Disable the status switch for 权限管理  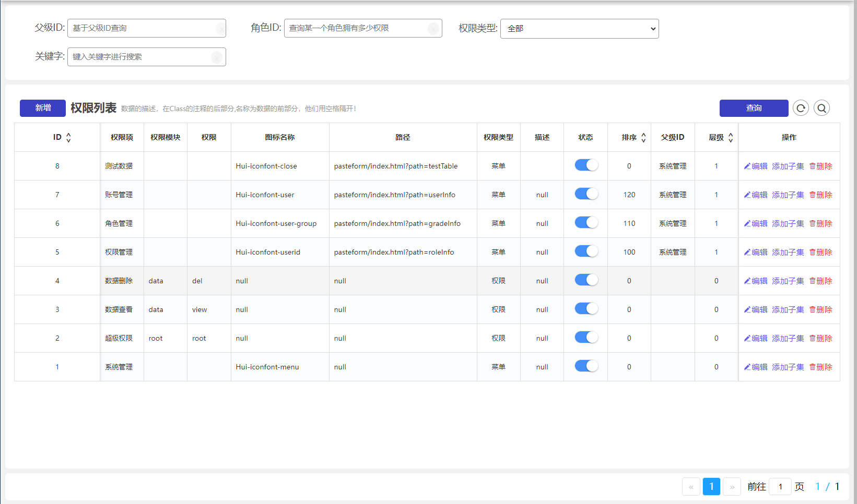[586, 251]
